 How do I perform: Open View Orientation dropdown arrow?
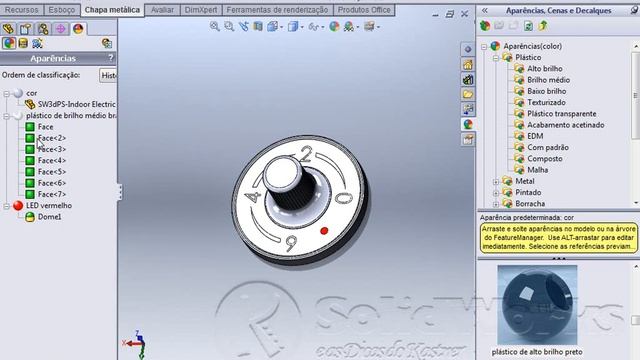(281, 27)
